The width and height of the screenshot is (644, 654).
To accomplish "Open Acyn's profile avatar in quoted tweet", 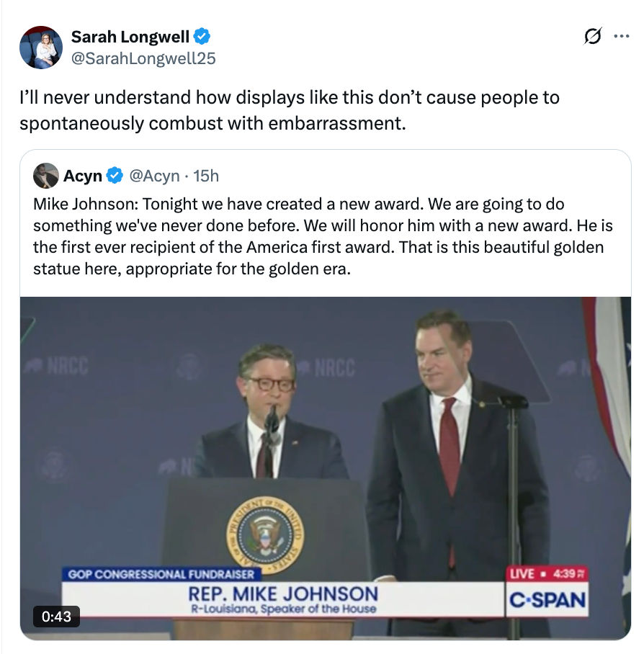I will tap(45, 175).
